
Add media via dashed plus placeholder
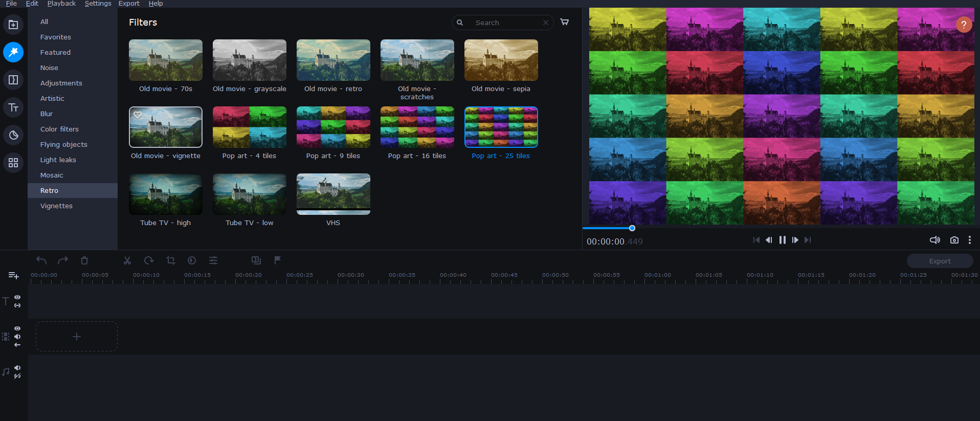coord(77,337)
